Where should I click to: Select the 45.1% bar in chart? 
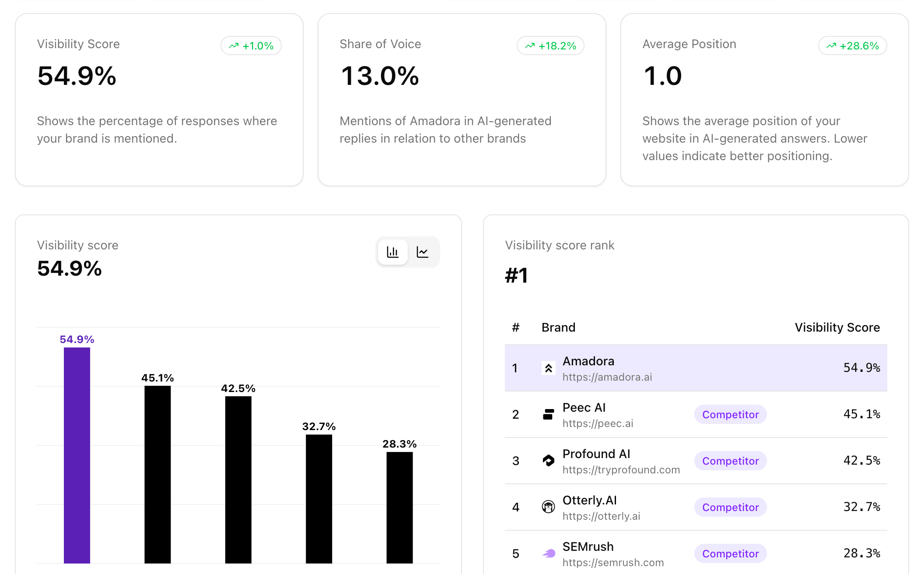coord(157,475)
